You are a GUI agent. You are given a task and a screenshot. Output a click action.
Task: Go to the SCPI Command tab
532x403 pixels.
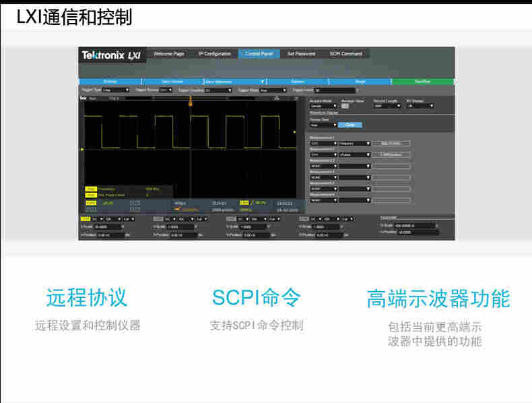345,54
